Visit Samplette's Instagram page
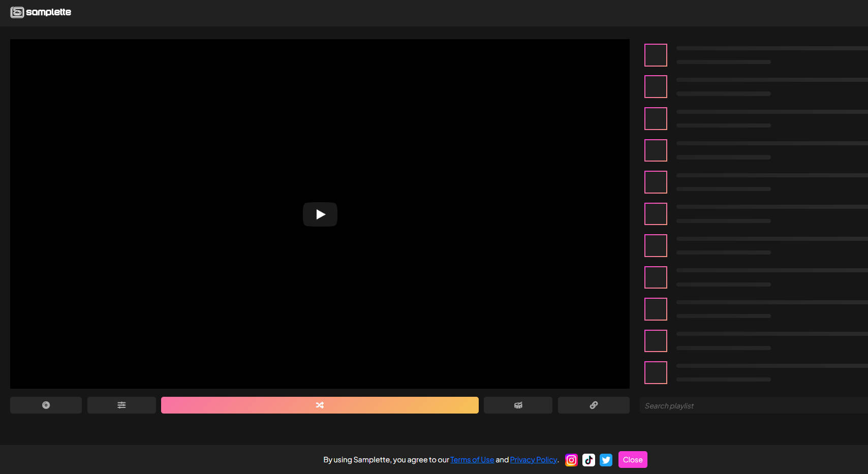This screenshot has width=868, height=474. (x=572, y=460)
